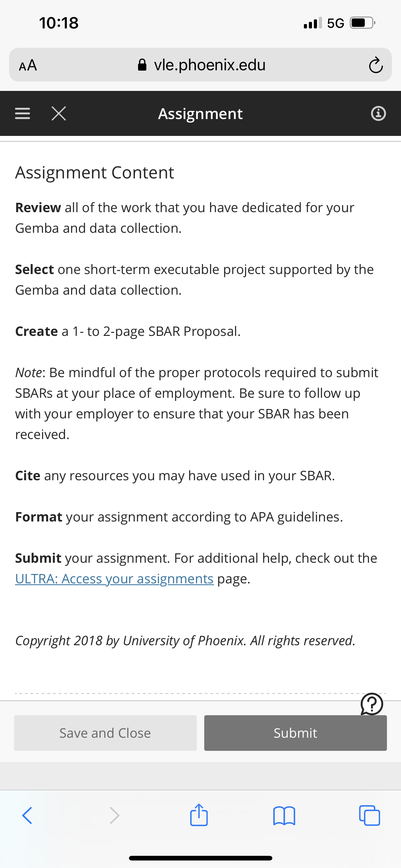This screenshot has height=868, width=401.
Task: Tap the Assignment header title
Action: 200,113
